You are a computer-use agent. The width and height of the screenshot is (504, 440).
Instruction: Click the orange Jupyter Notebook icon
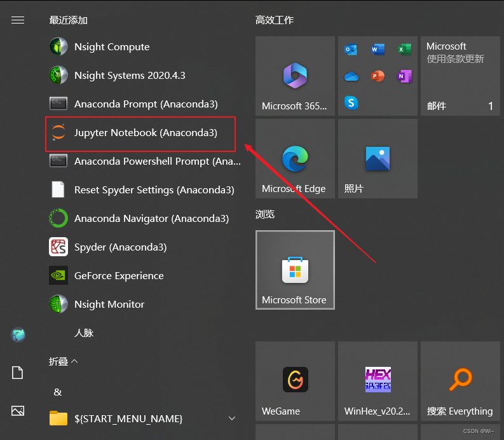tap(58, 132)
